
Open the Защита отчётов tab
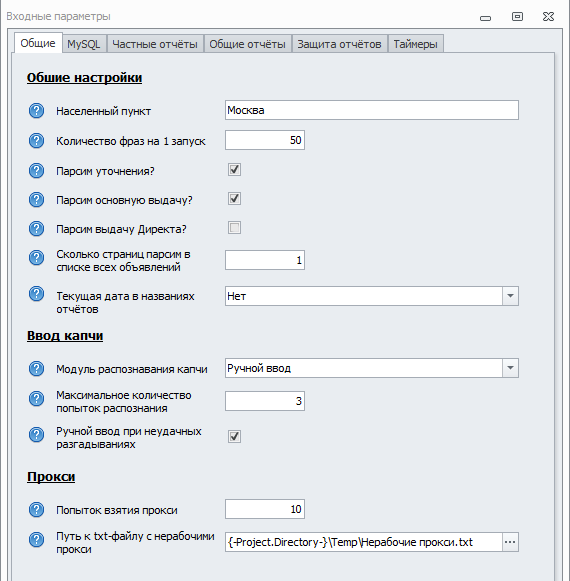[339, 44]
